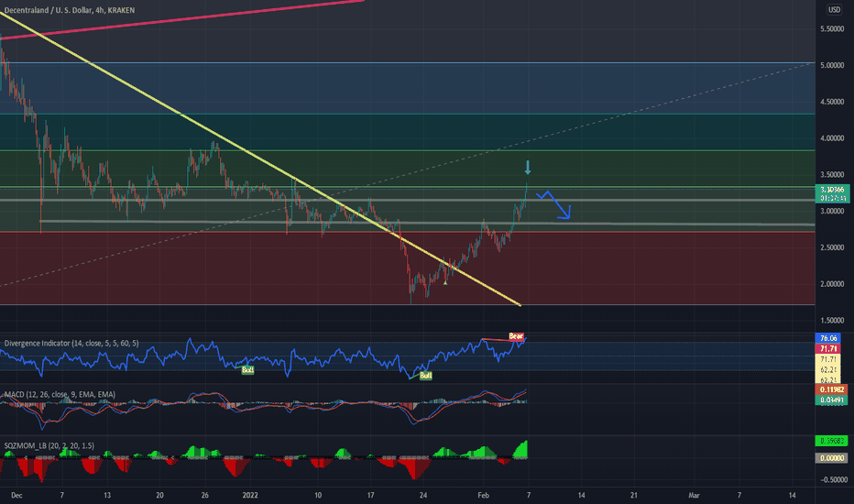Click the 5.50000 price axis label
The height and width of the screenshot is (504, 854).
click(x=832, y=29)
